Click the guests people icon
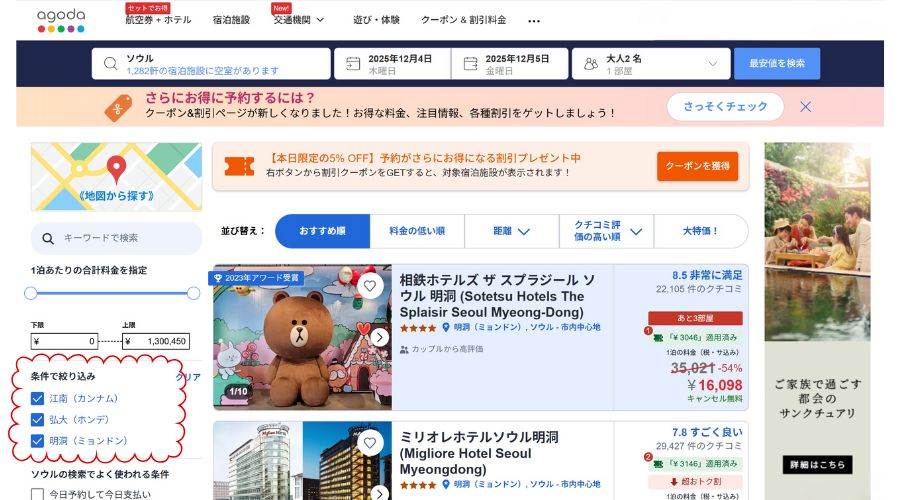 click(591, 64)
